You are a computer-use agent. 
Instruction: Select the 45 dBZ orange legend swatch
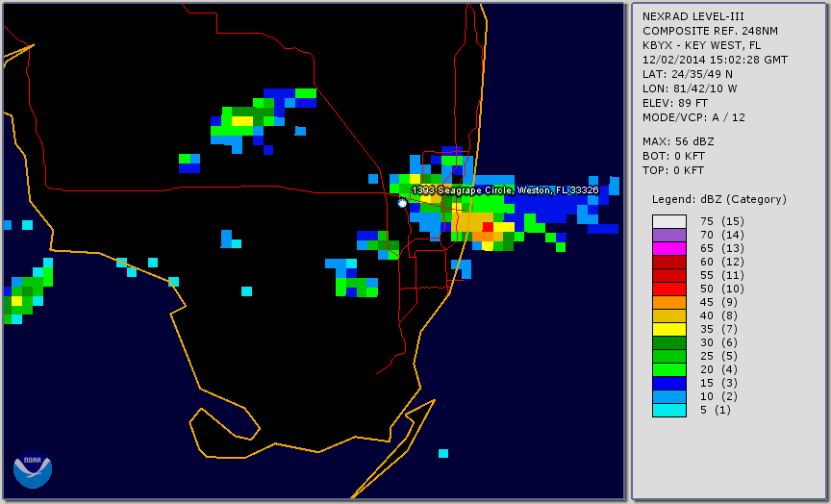click(668, 302)
